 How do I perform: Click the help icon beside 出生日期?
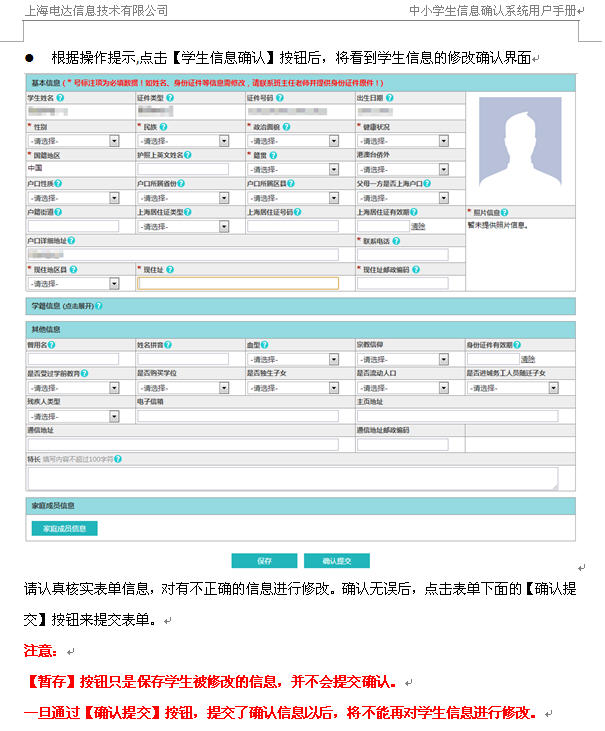[x=390, y=98]
